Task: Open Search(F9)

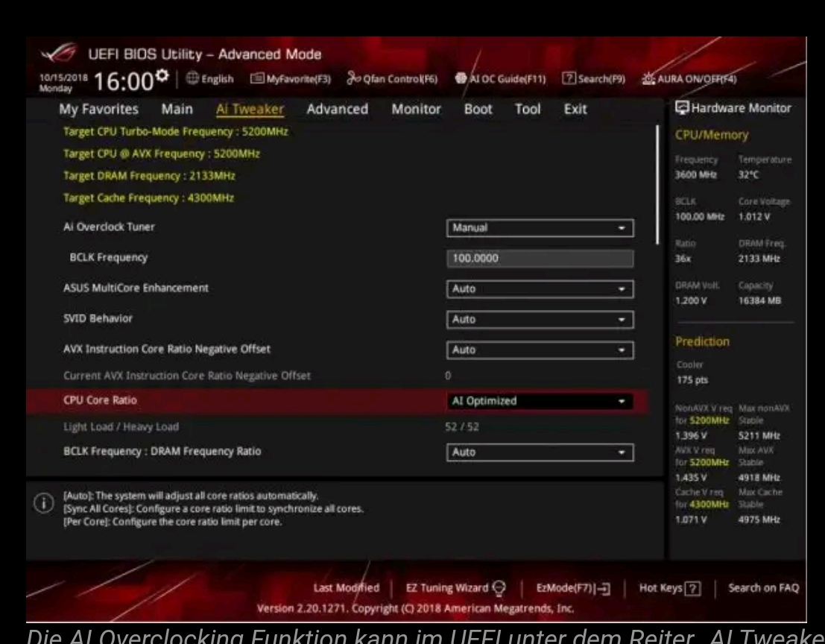Action: coord(593,79)
